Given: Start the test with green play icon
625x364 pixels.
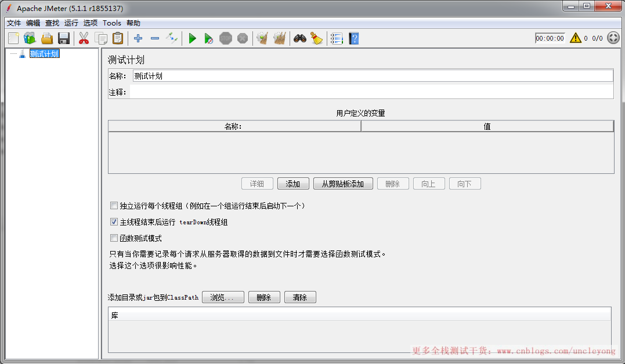Looking at the screenshot, I should (x=193, y=38).
